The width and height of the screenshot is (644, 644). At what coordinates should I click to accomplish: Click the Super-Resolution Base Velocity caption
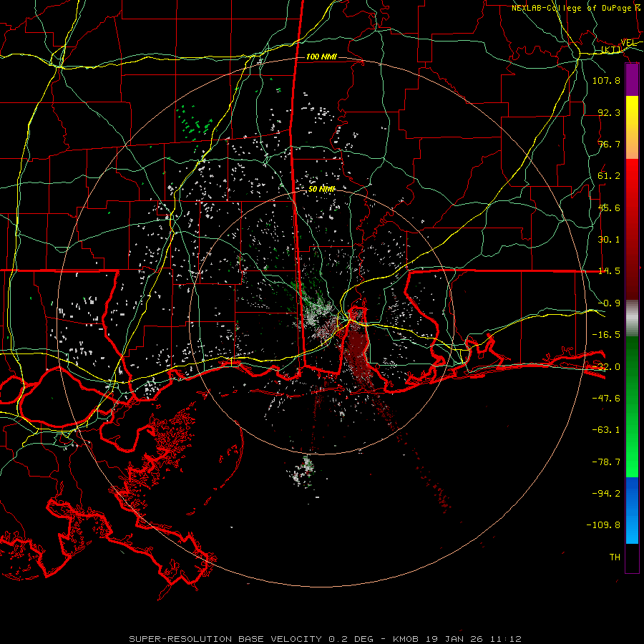326,639
